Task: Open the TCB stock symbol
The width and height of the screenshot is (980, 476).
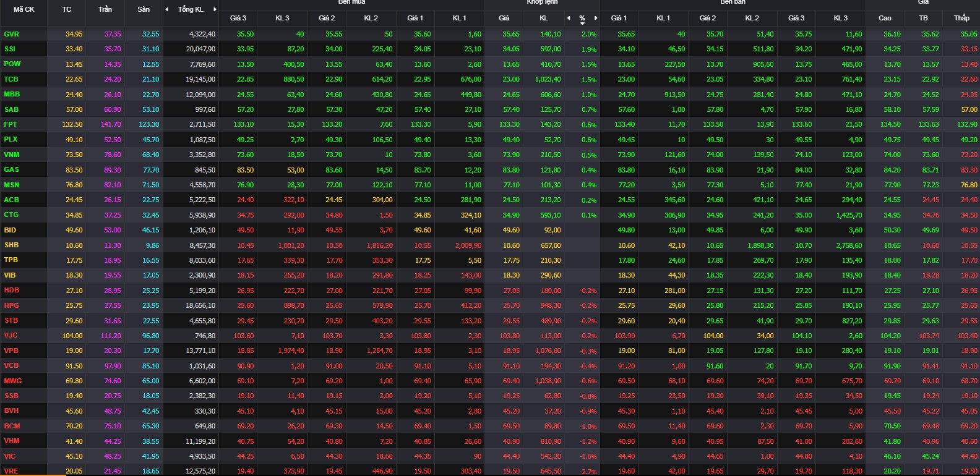Action: [x=11, y=79]
